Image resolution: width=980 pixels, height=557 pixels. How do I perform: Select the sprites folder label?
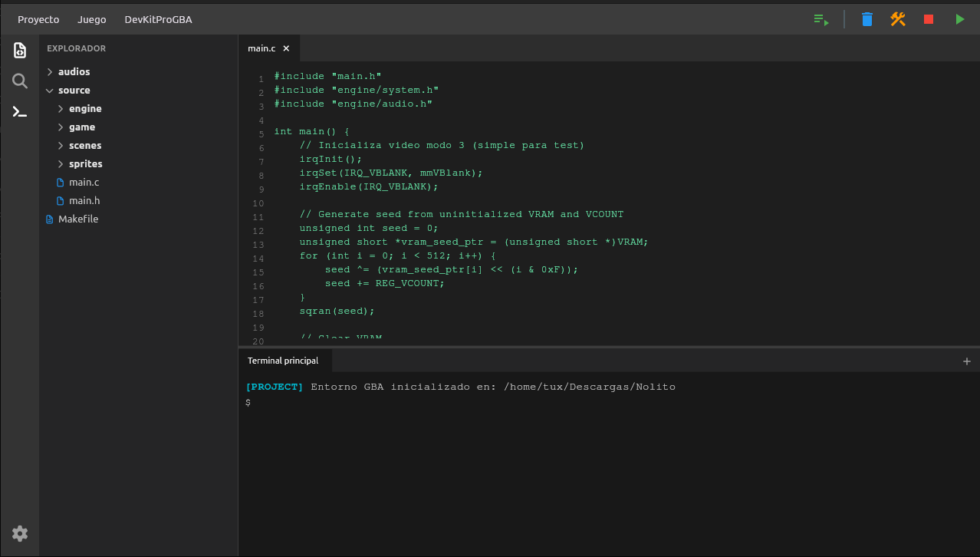click(86, 164)
